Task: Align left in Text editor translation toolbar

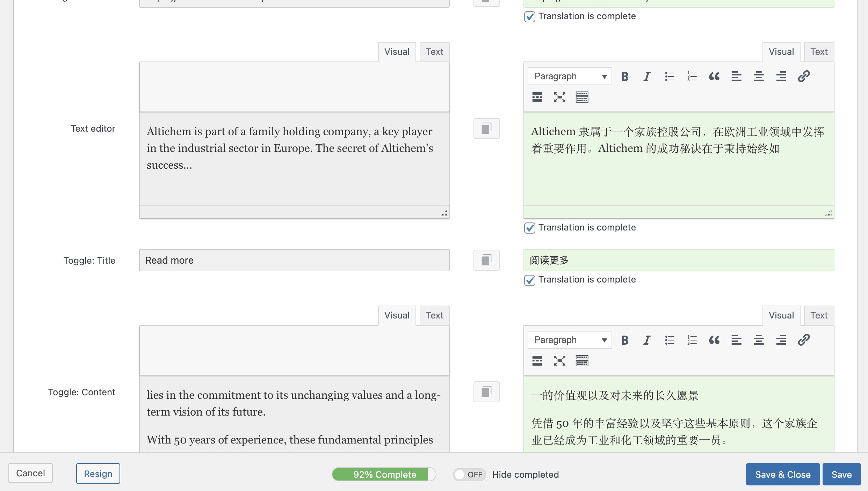Action: tap(737, 76)
